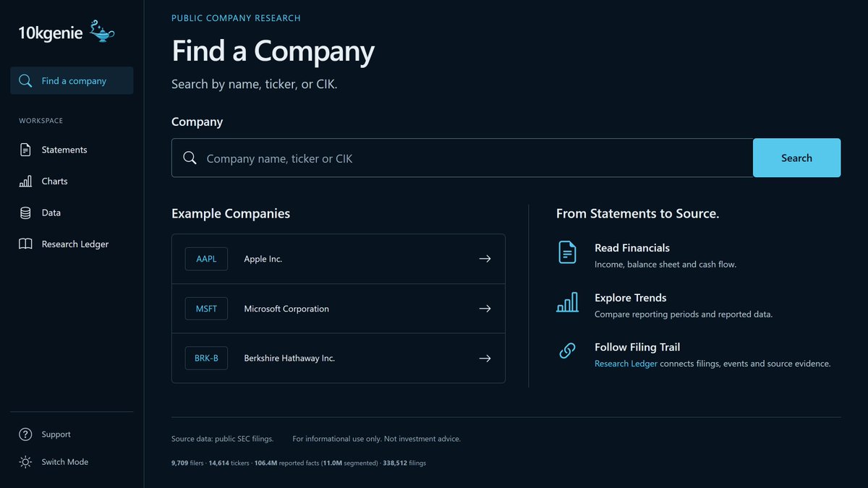Image resolution: width=868 pixels, height=488 pixels.
Task: Click the arrow on the Microsoft Corporation row
Action: [x=485, y=309]
